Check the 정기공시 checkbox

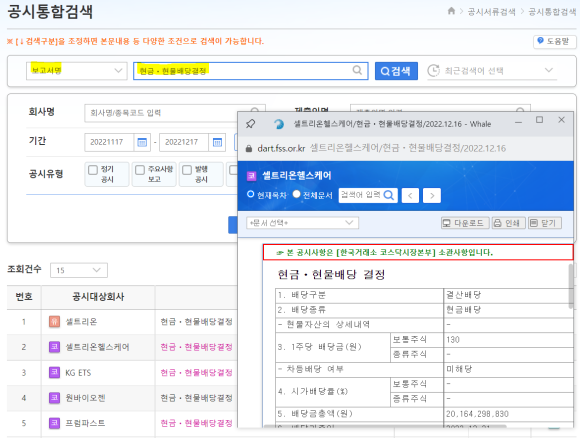point(93,170)
